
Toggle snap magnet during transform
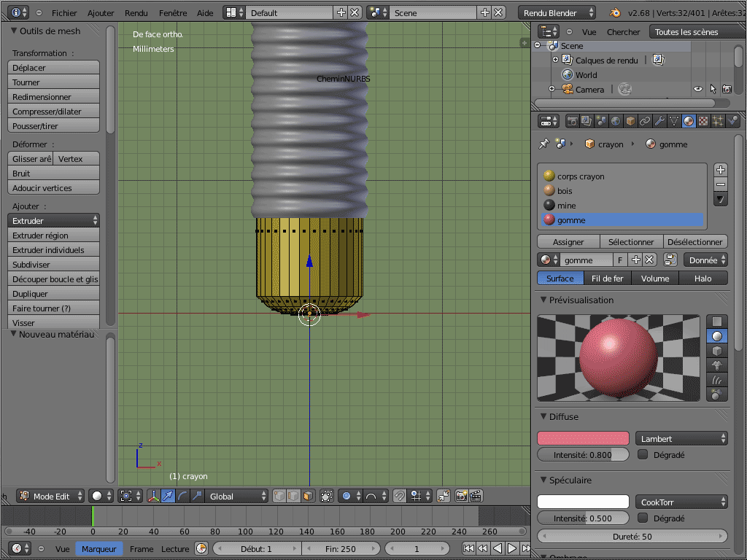pos(399,496)
